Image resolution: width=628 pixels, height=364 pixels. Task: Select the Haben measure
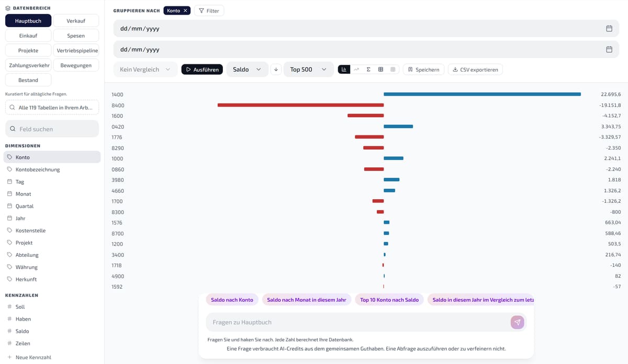52,319
